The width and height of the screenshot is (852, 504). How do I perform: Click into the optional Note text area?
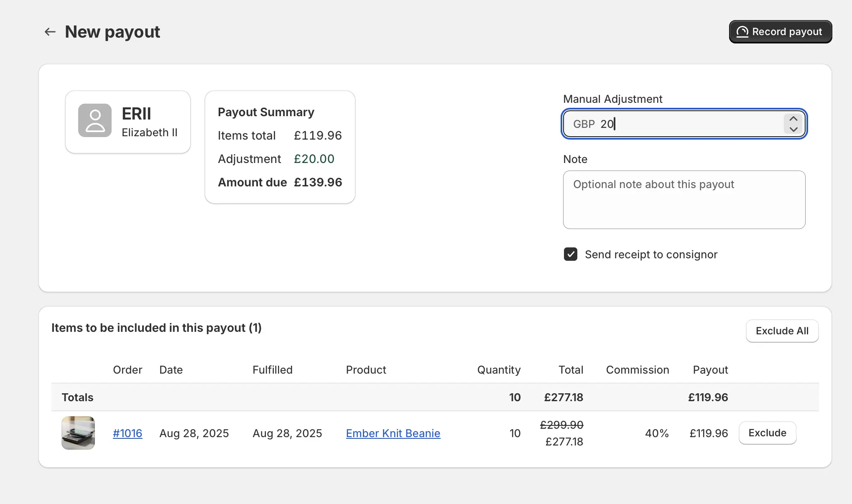coord(684,200)
